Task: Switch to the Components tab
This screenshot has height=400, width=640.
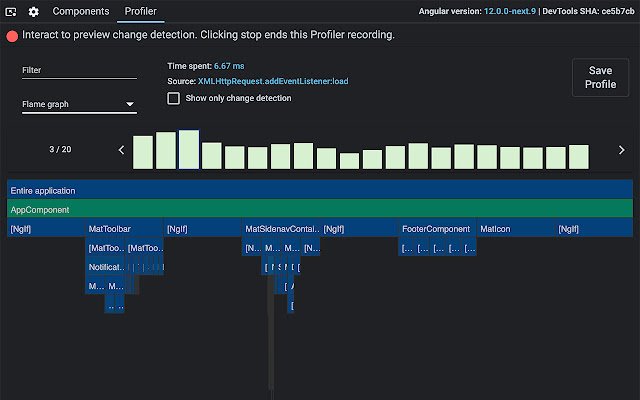Action: tap(81, 12)
